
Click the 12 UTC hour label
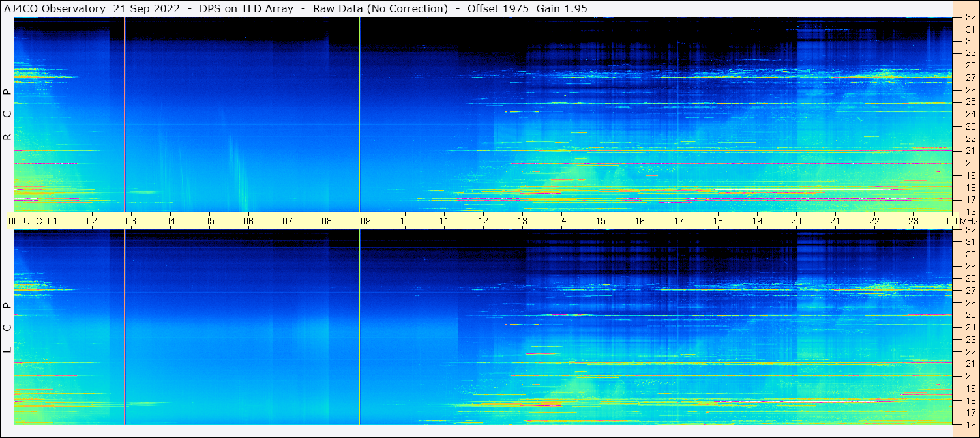(x=483, y=221)
